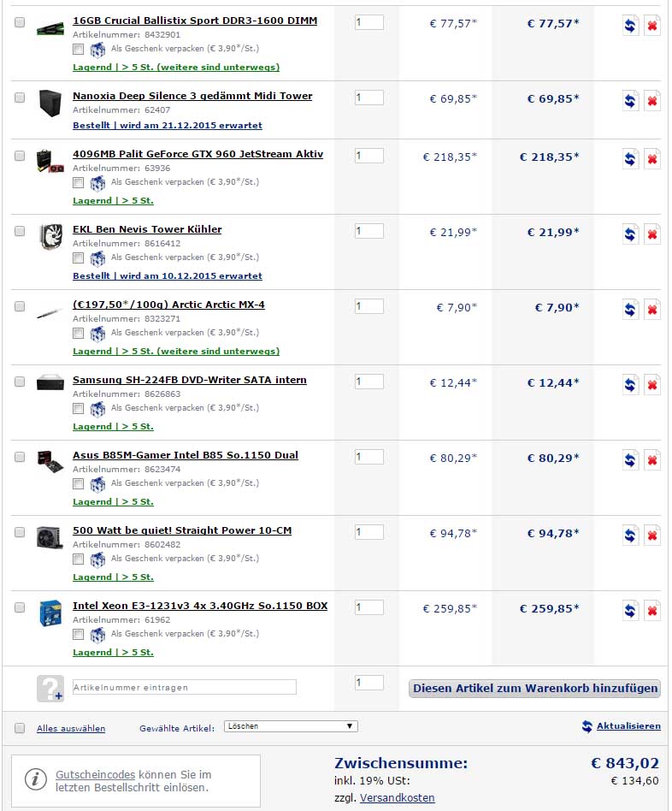Click the info icon beside Gutscheincodes

point(35,779)
